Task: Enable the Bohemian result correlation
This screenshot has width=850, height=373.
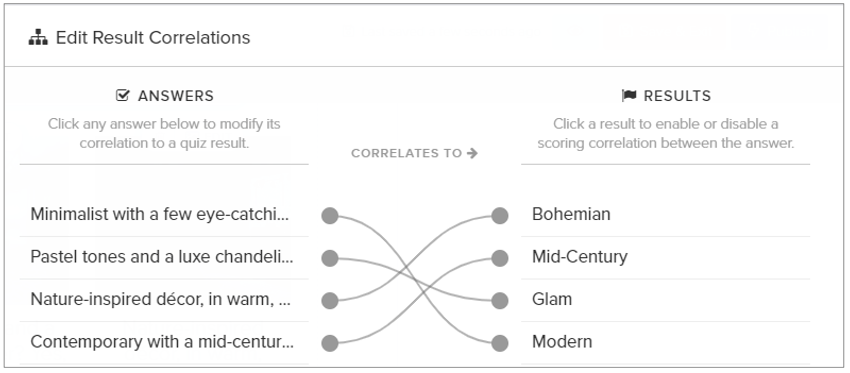Action: pyautogui.click(x=665, y=215)
